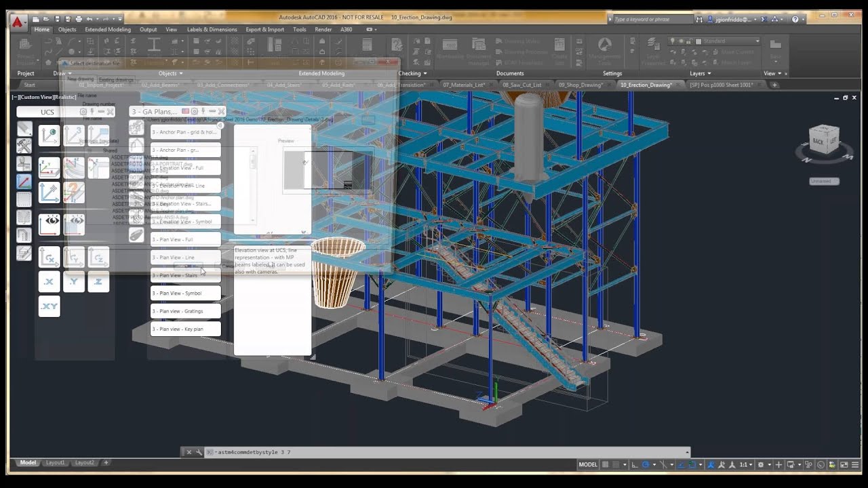Expand the command line history arrow
This screenshot has height=488, width=868.
pos(687,452)
